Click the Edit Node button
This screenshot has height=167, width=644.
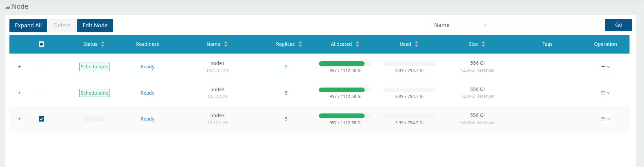pyautogui.click(x=95, y=26)
